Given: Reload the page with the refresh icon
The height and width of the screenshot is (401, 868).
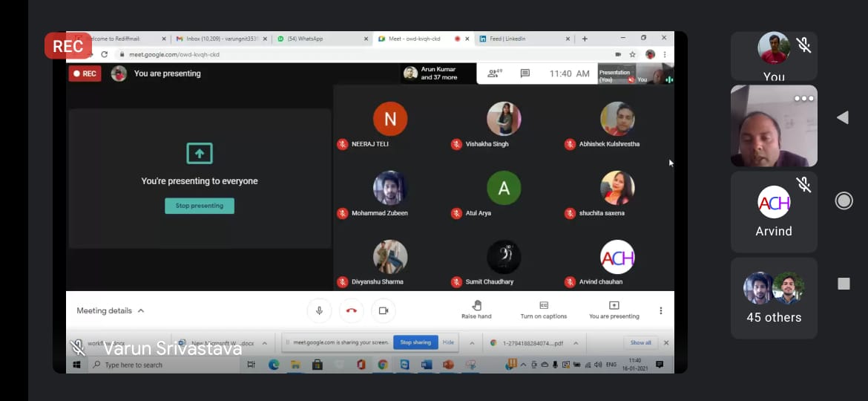Looking at the screenshot, I should 104,54.
